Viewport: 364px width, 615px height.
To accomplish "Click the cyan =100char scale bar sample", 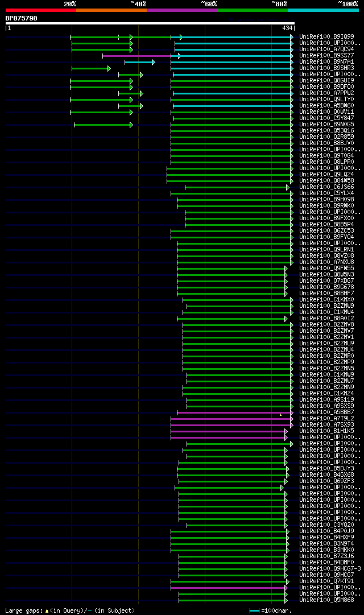I will pyautogui.click(x=255, y=610).
